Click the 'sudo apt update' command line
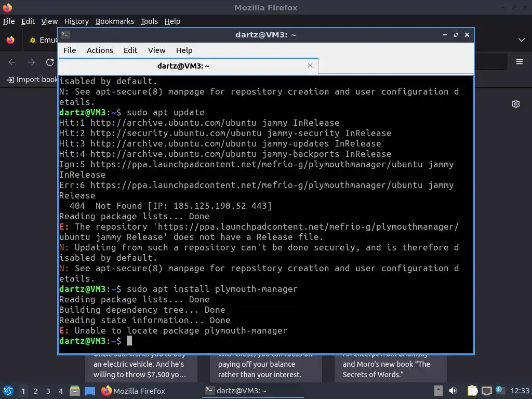The image size is (532, 399). 131,112
